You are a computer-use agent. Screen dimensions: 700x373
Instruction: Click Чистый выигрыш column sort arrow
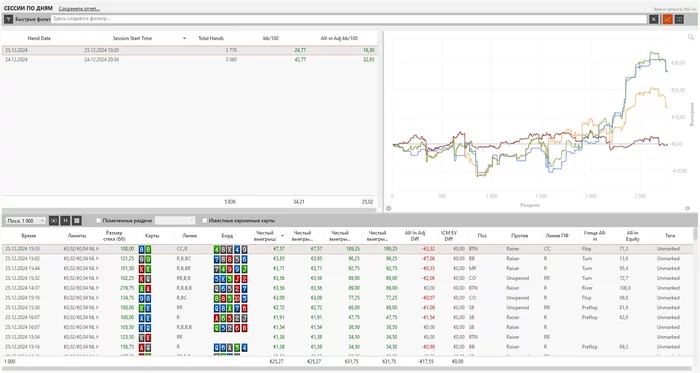(282, 236)
